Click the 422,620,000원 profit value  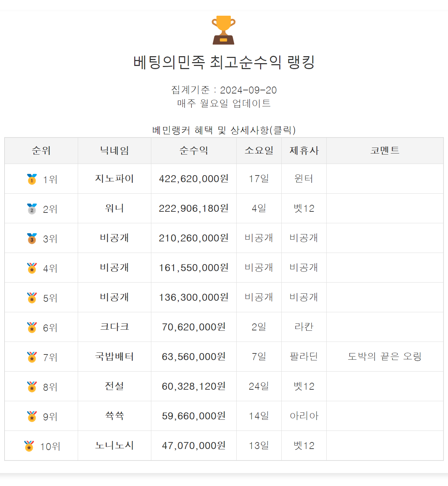(193, 179)
